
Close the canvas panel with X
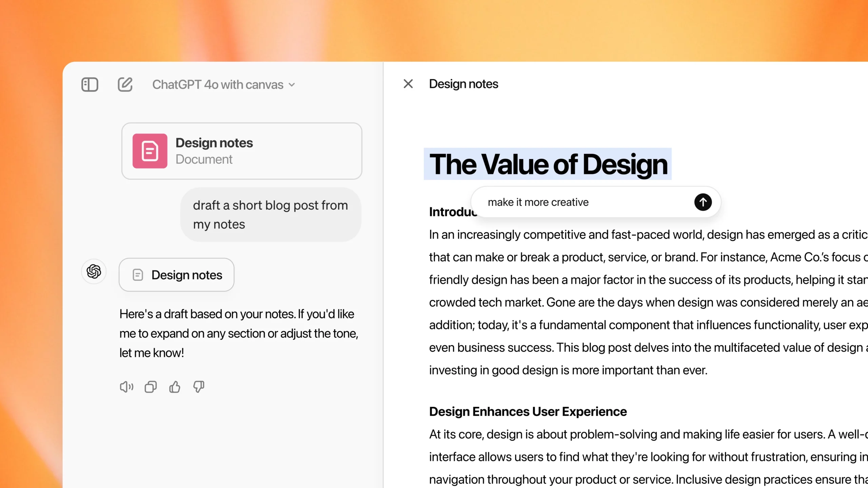(x=408, y=83)
